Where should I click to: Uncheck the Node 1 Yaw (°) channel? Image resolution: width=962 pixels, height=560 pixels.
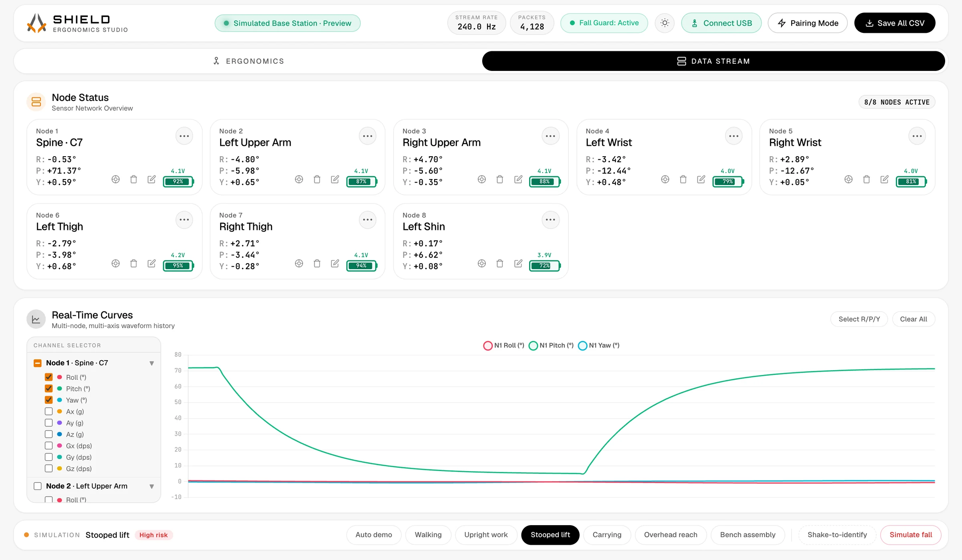pos(49,400)
